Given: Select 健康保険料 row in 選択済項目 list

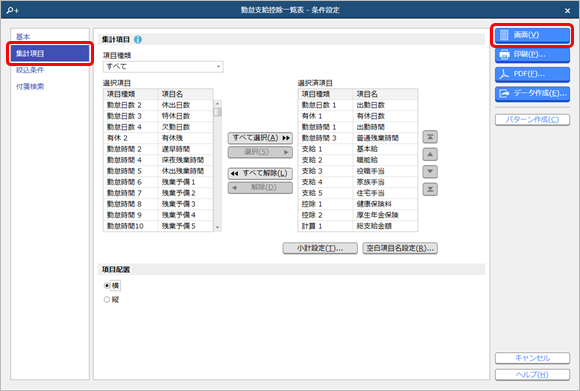Looking at the screenshot, I should (358, 204).
